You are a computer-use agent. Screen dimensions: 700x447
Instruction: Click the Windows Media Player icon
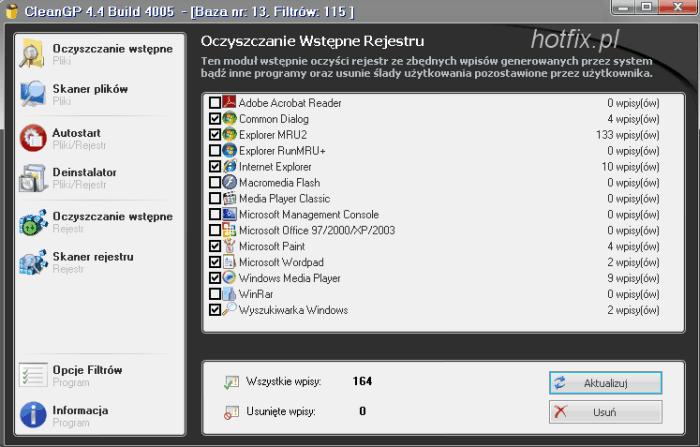point(230,278)
